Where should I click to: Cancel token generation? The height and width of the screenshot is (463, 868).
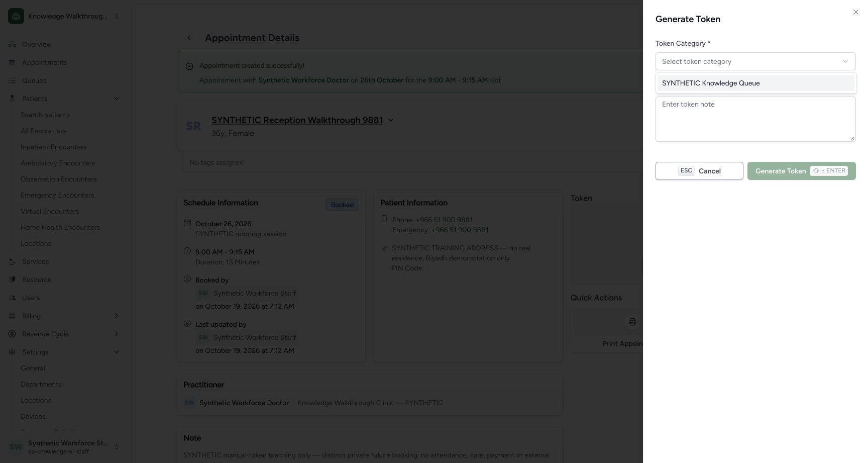click(699, 171)
